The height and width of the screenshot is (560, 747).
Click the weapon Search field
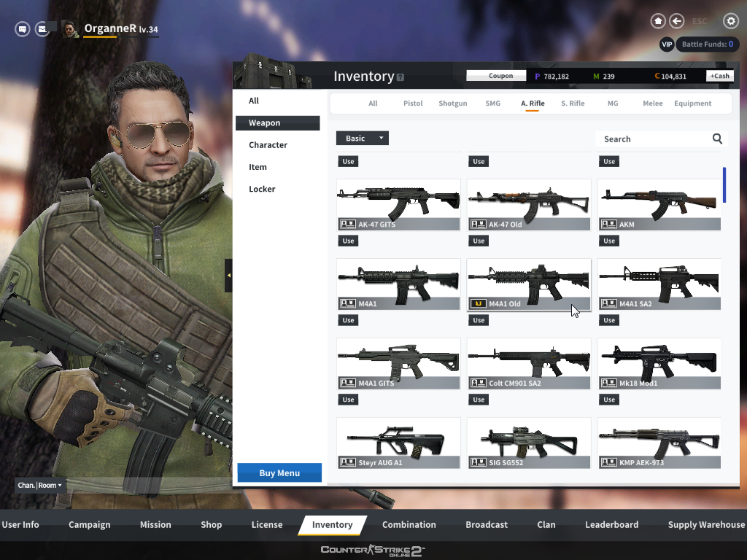(x=661, y=139)
